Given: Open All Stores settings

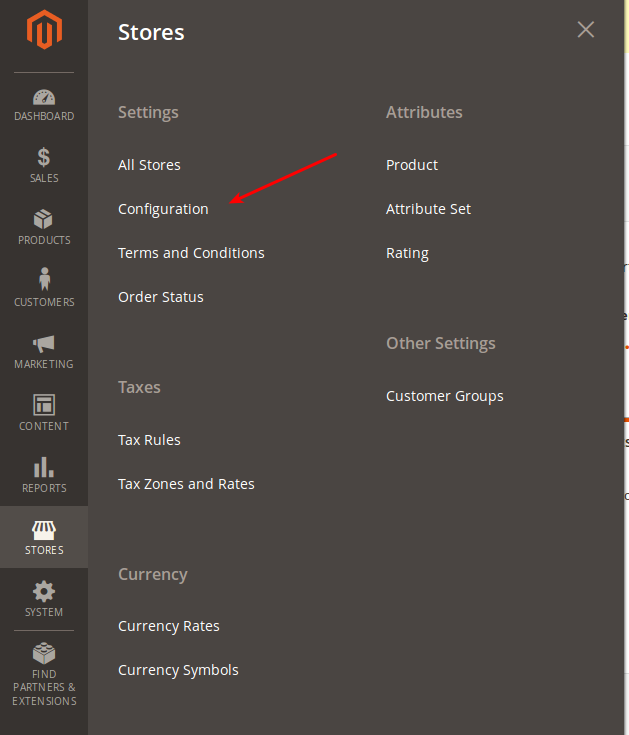Looking at the screenshot, I should (149, 165).
